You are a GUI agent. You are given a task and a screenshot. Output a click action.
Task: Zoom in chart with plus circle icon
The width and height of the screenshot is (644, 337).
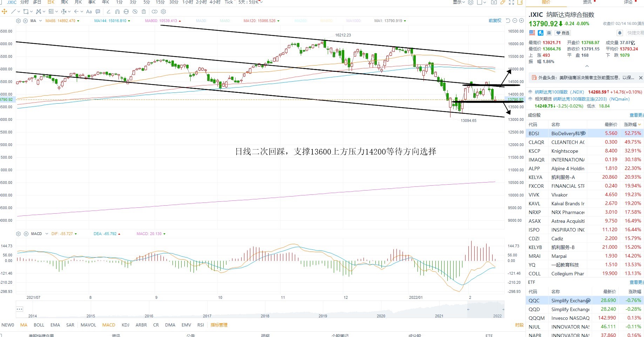[x=521, y=21]
